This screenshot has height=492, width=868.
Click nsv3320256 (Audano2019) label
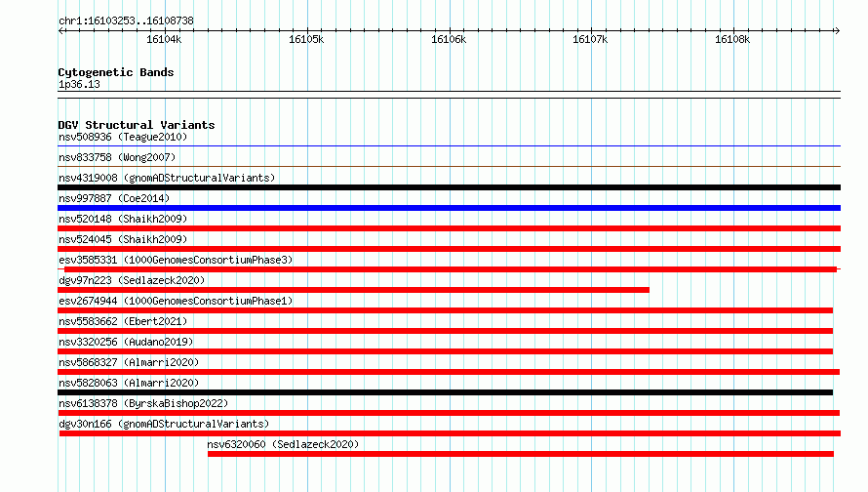pos(126,342)
